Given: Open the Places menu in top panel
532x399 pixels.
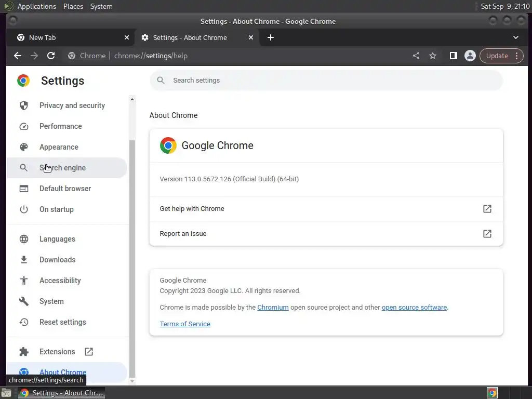Looking at the screenshot, I should [x=73, y=6].
